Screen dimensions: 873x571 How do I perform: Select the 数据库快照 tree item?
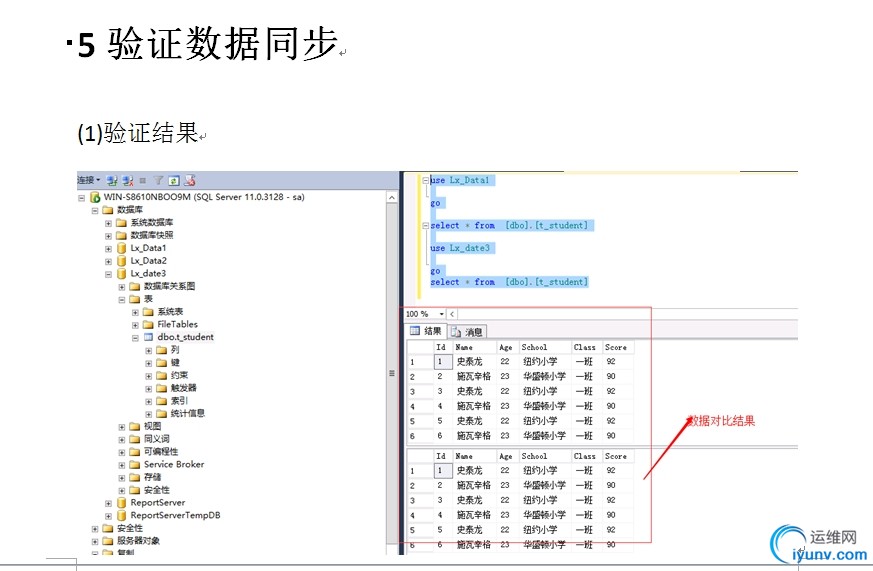[x=152, y=235]
